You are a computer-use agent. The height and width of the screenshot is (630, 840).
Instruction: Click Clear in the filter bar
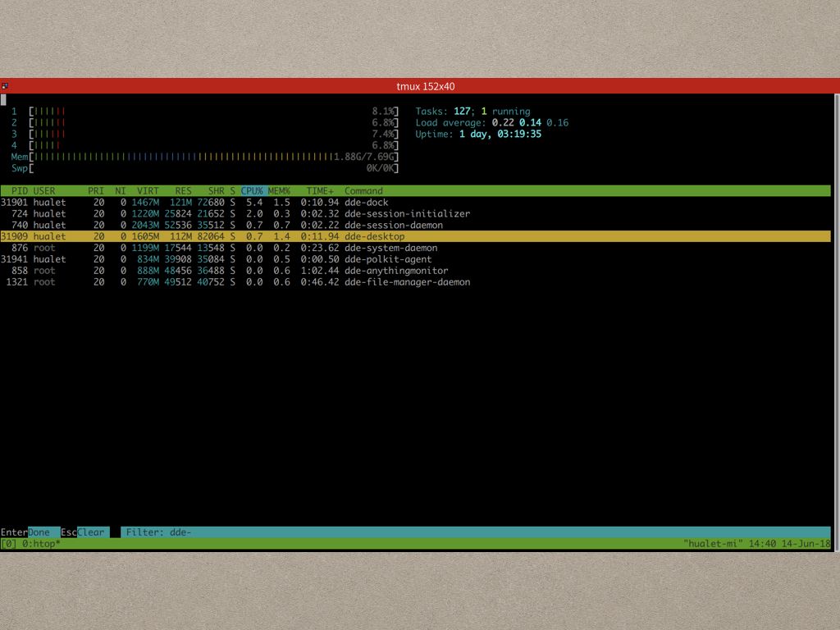click(89, 532)
